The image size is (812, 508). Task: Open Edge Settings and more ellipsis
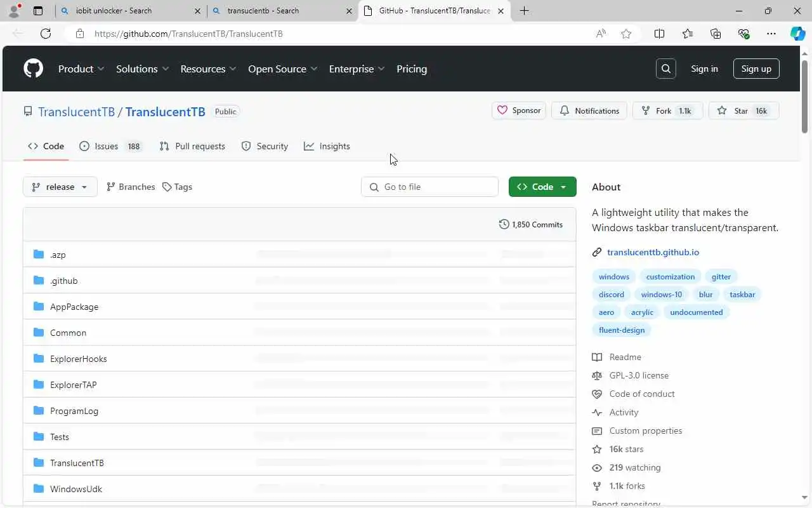click(x=771, y=34)
